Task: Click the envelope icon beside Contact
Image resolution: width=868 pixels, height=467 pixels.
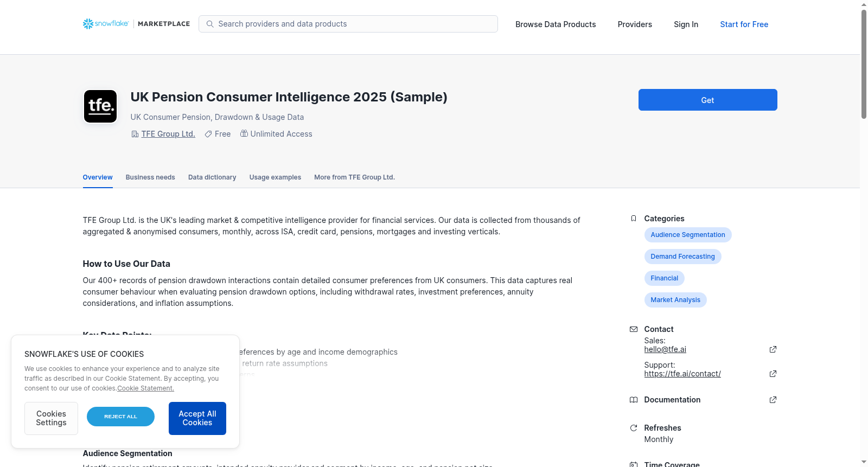Action: pos(634,329)
